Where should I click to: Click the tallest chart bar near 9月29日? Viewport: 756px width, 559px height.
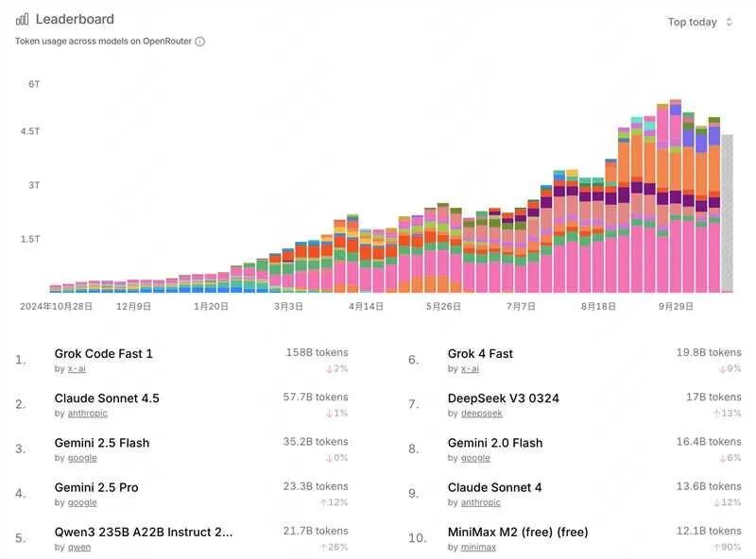676,196
